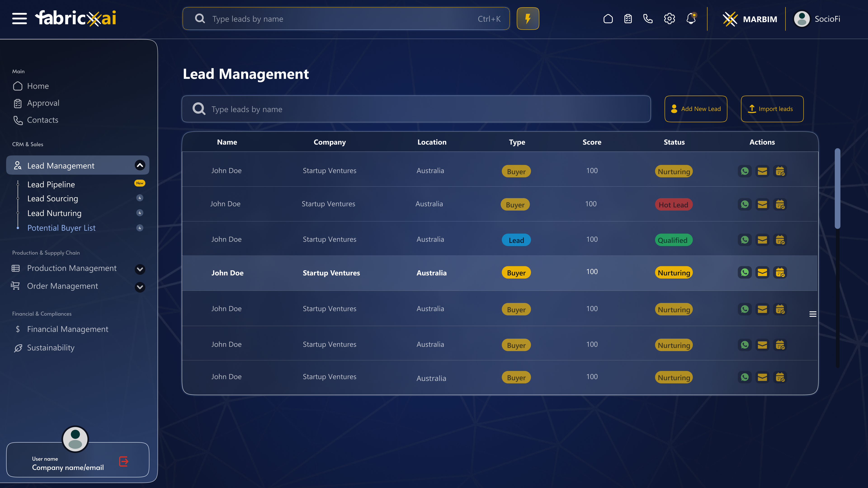Open the Approval clipboard icon in sidebar
The width and height of the screenshot is (868, 488).
18,103
